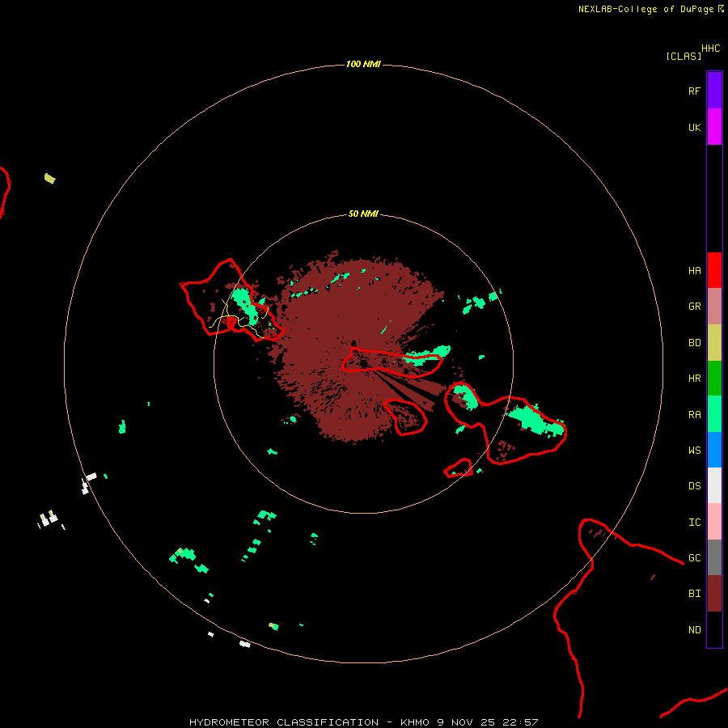Click the KHMO radar site identifier

pos(415,722)
